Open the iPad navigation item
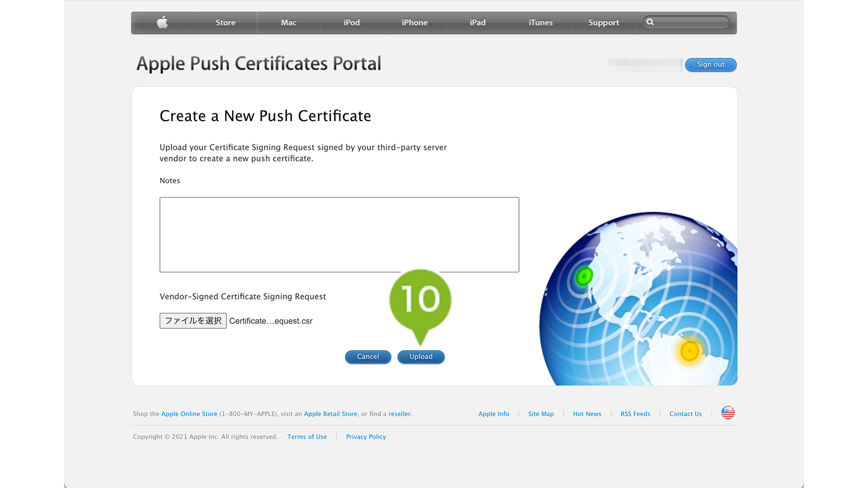 (x=477, y=22)
